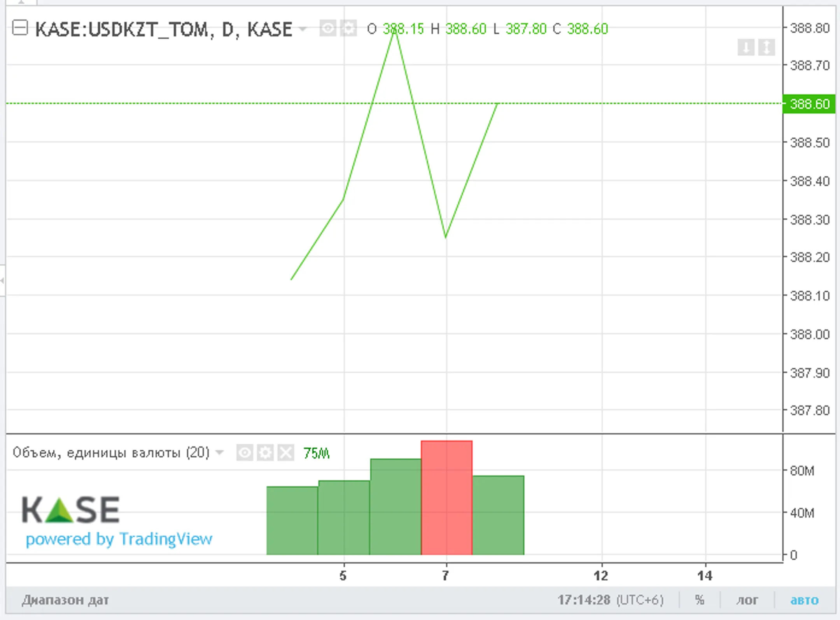
Task: Toggle auto scale авто button
Action: 804,600
